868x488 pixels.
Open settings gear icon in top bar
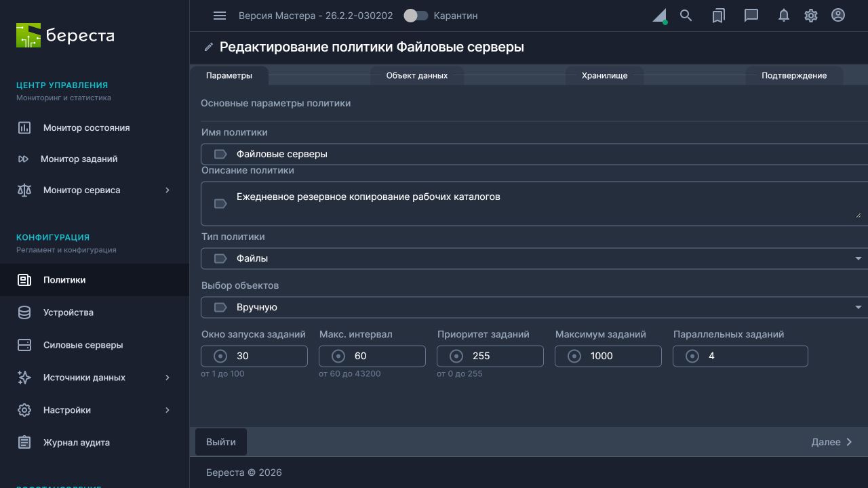point(811,16)
